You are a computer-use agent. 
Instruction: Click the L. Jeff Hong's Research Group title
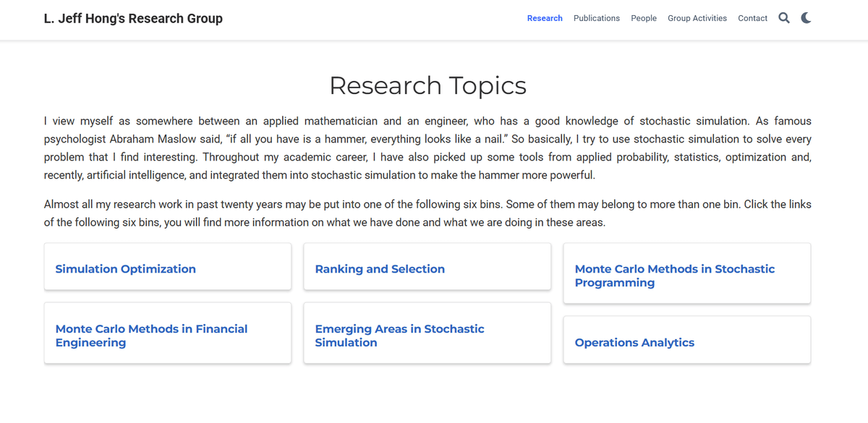click(x=133, y=19)
